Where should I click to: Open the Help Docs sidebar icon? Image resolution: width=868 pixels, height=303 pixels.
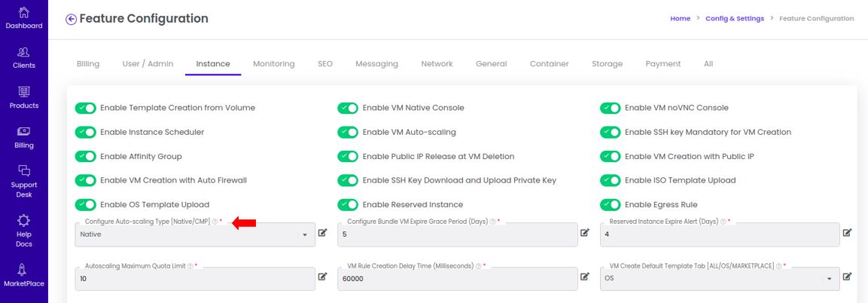[24, 220]
